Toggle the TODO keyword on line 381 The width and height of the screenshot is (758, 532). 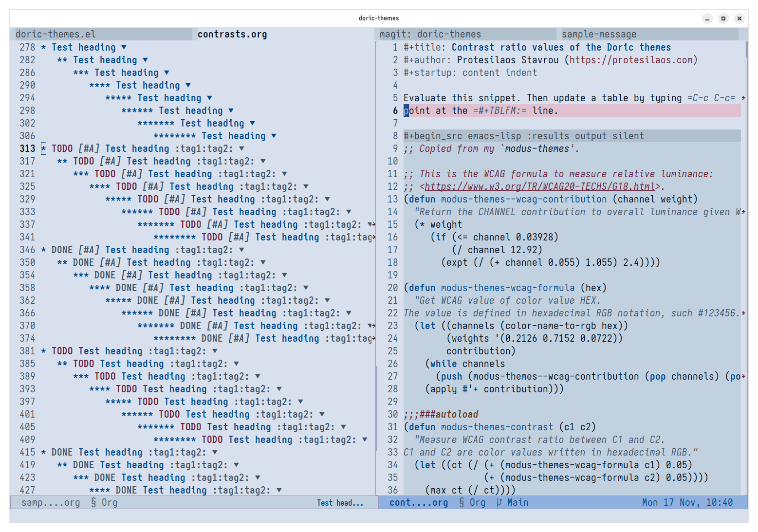pos(62,351)
